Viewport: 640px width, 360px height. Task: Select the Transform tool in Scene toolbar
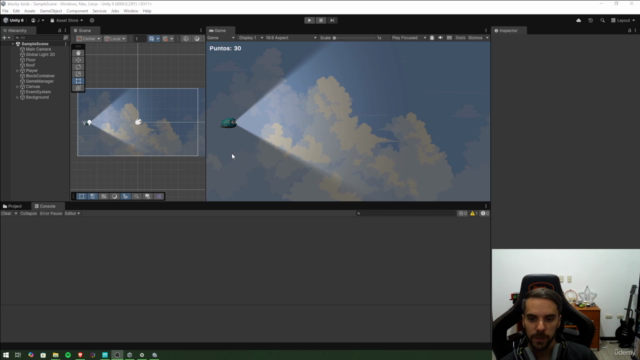[x=78, y=88]
